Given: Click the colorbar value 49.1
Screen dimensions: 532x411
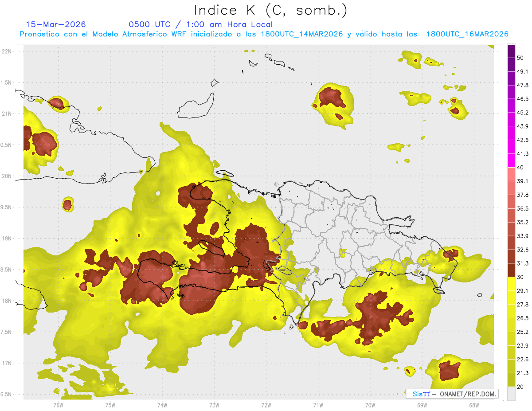Looking at the screenshot, I should (523, 71).
